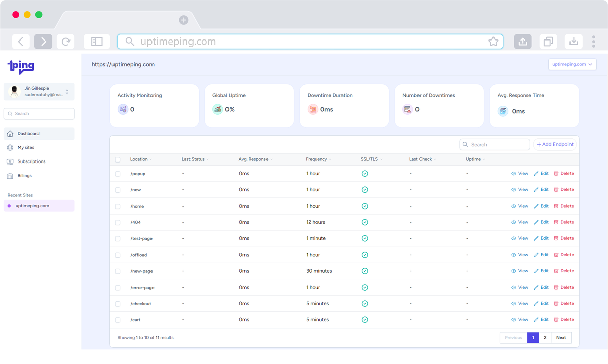Click the browser downloads icon
Image resolution: width=608 pixels, height=364 pixels.
[574, 42]
